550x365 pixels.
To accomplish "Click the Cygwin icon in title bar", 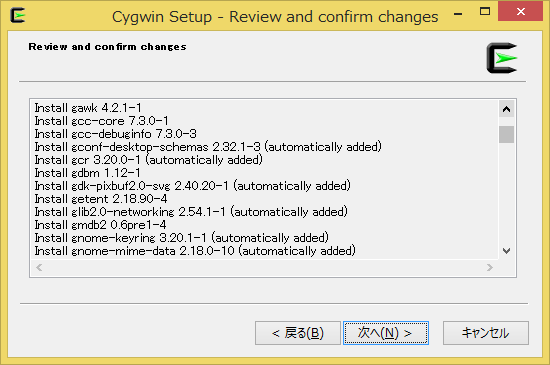I will 18,15.
